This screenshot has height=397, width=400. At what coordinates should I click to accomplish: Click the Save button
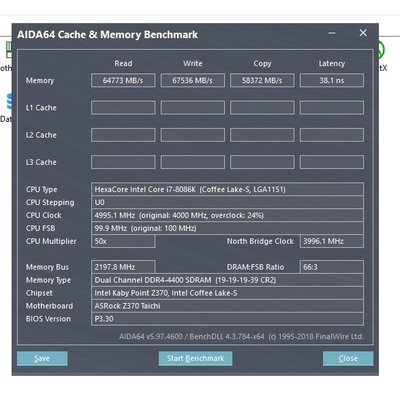(x=42, y=358)
